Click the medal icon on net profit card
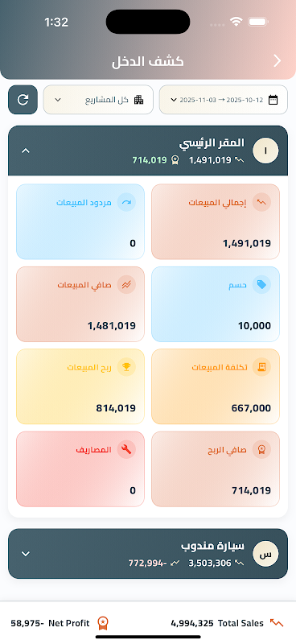This screenshot has height=644, width=296. pos(261,449)
